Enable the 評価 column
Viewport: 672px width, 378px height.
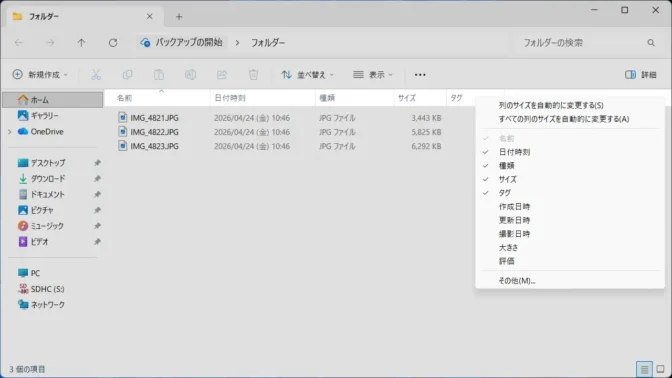point(570,261)
